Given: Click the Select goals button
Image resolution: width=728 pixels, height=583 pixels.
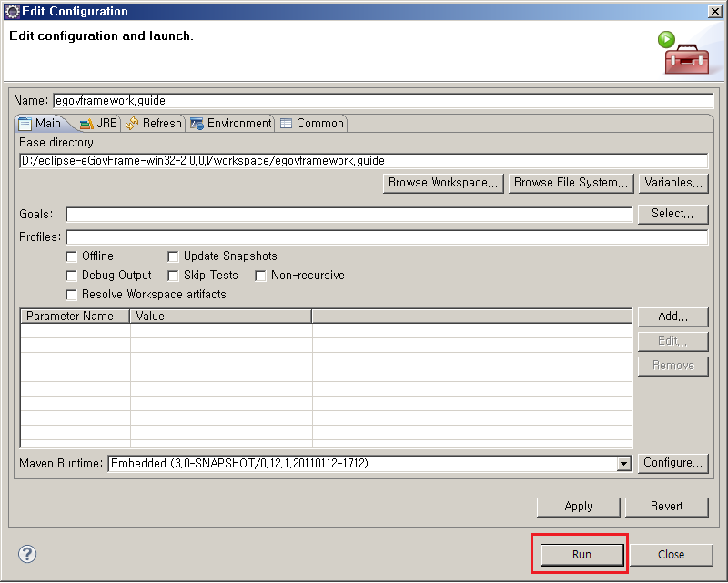Looking at the screenshot, I should point(672,214).
